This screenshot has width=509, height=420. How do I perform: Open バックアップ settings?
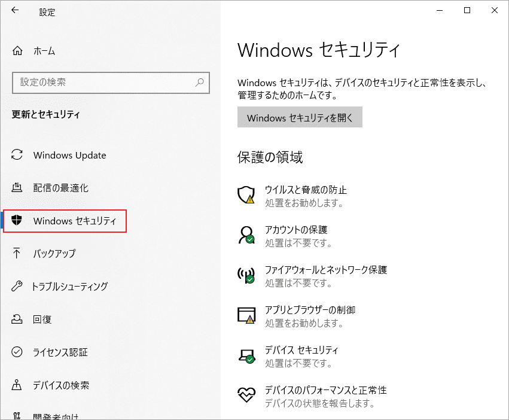[54, 253]
